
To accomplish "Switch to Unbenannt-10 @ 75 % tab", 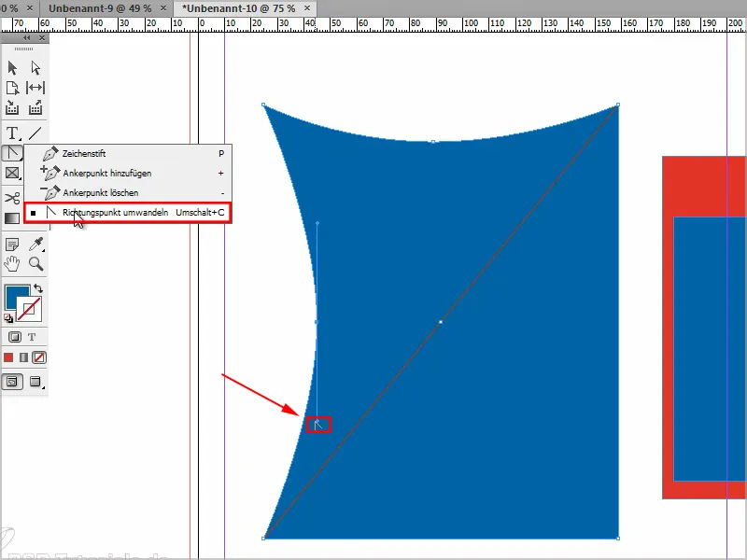I will click(239, 8).
